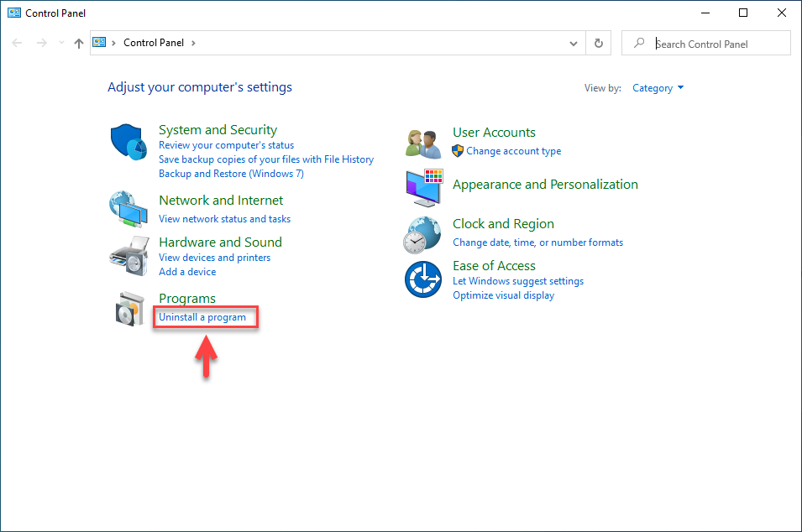Open Appearance and Personalization category
Screen dimensions: 802x532
click(545, 185)
